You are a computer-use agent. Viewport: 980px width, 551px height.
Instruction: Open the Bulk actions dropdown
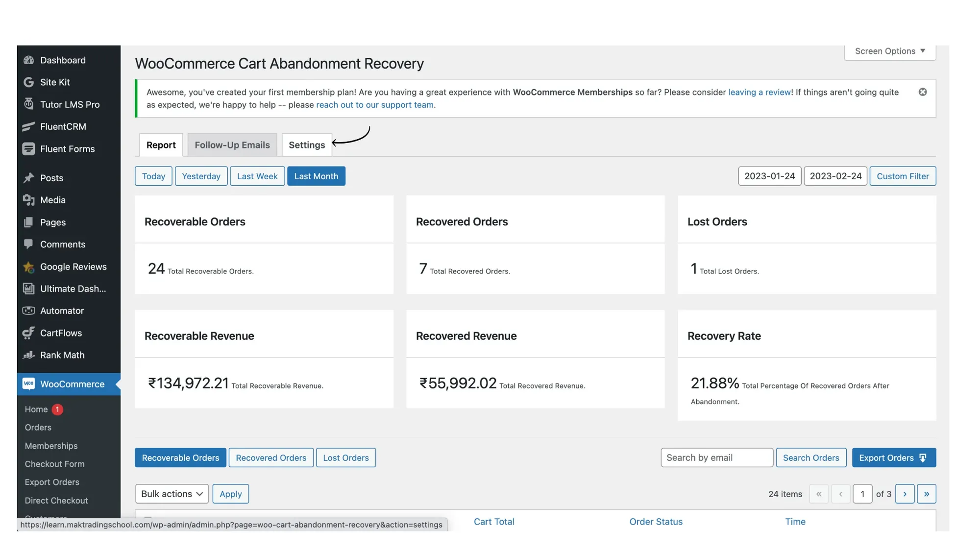click(x=171, y=494)
